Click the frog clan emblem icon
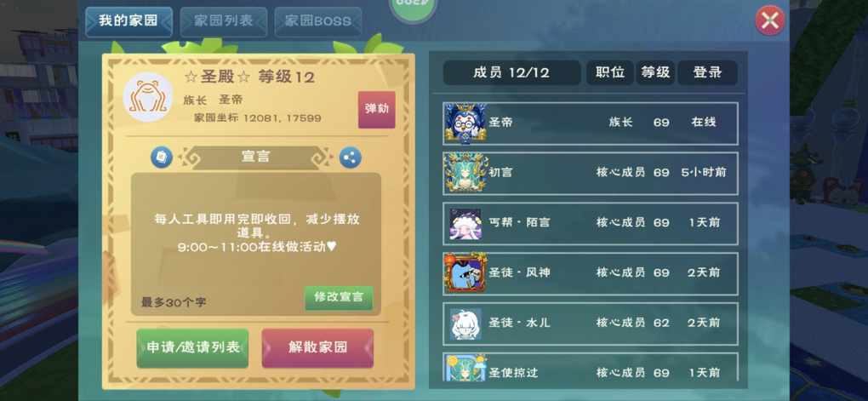This screenshot has width=868, height=401. (148, 97)
